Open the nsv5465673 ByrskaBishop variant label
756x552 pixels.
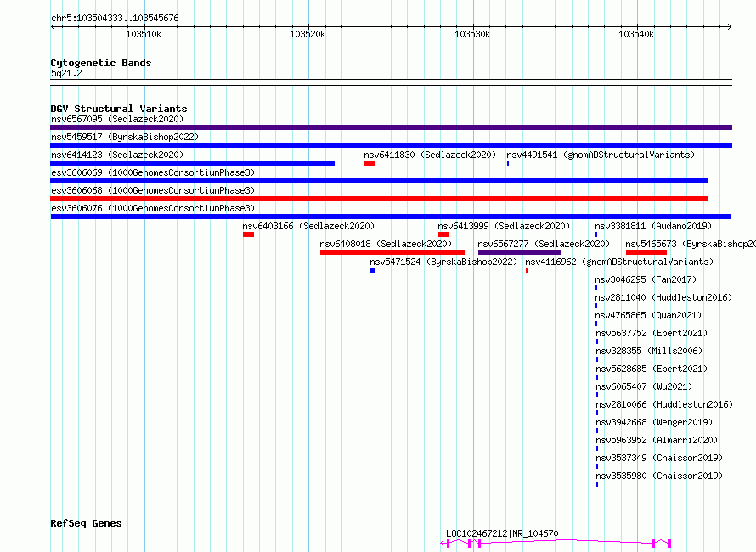click(691, 244)
